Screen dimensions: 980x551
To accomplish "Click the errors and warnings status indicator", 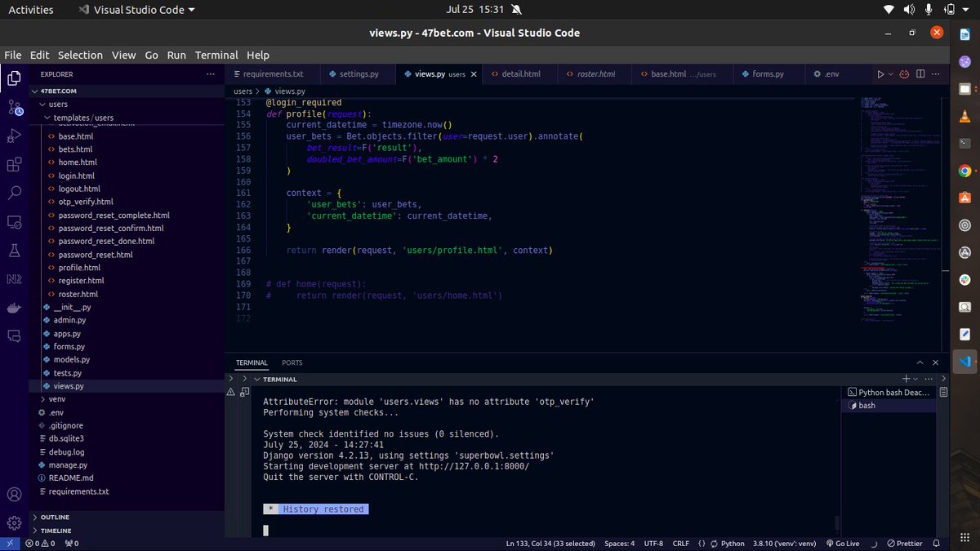I will click(41, 543).
